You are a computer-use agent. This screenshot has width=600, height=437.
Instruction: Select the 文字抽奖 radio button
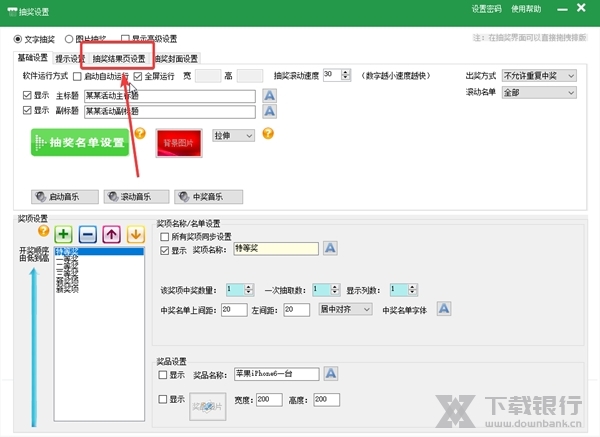click(18, 39)
